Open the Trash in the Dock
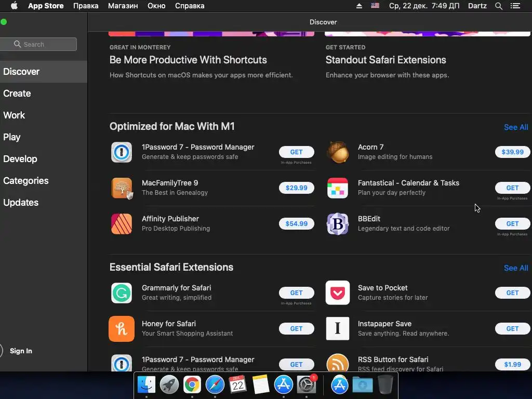 [x=385, y=385]
